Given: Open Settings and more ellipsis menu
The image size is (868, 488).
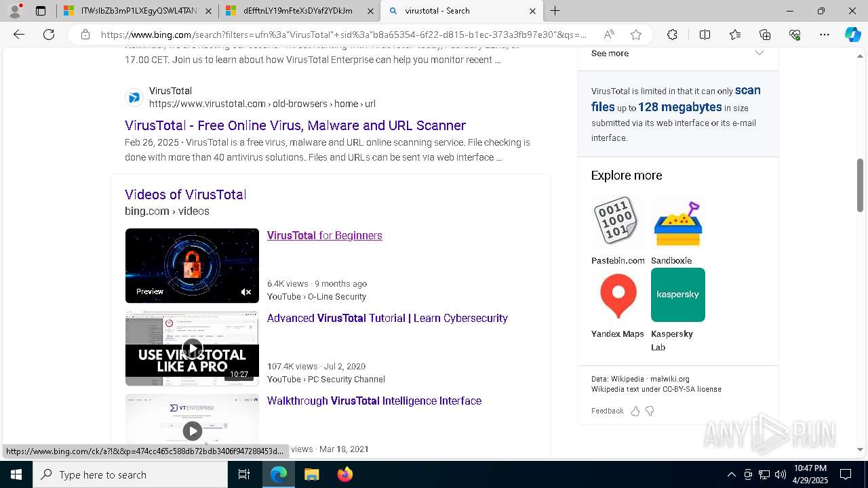Looking at the screenshot, I should tap(825, 35).
